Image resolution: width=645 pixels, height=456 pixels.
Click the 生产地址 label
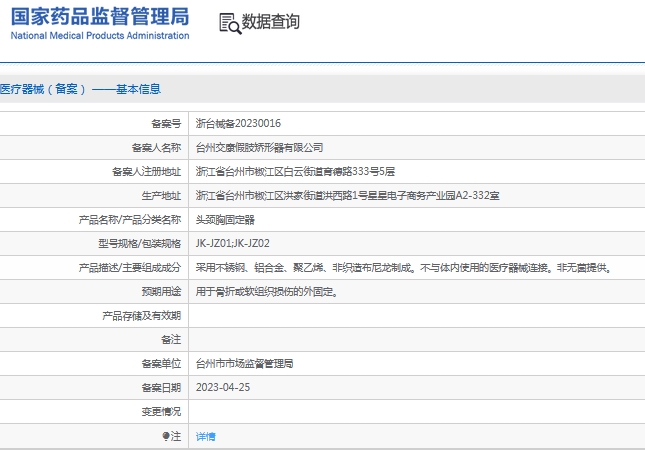[x=161, y=195]
